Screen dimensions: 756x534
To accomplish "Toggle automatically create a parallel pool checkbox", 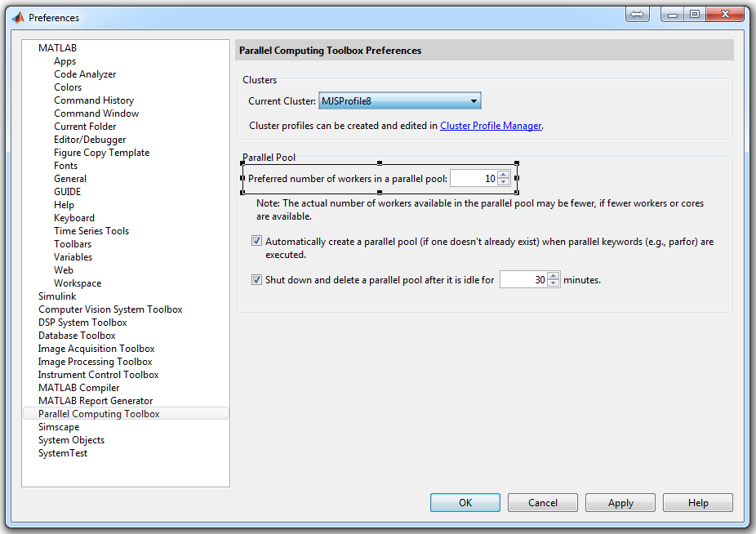I will (257, 241).
